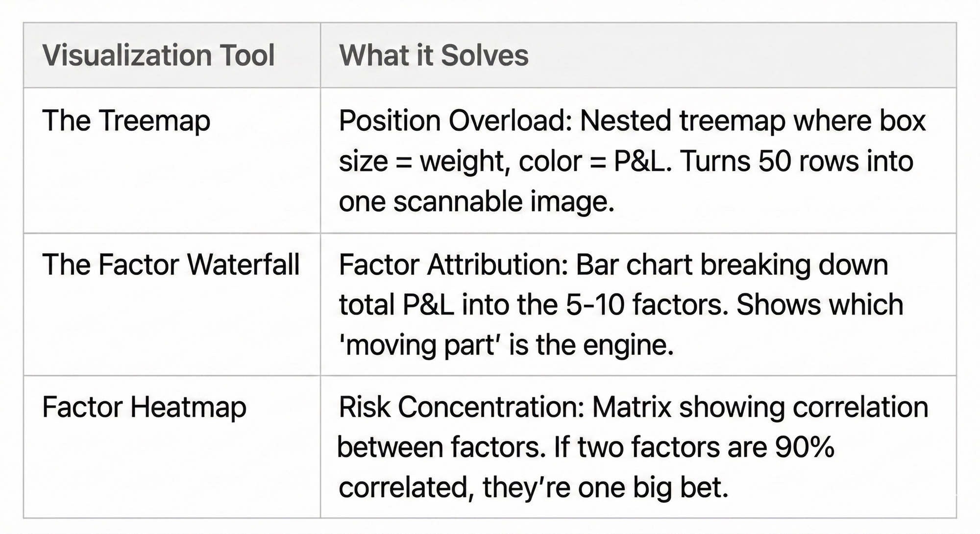This screenshot has width=980, height=534.
Task: Click the "one scannable image." line
Action: tap(476, 201)
